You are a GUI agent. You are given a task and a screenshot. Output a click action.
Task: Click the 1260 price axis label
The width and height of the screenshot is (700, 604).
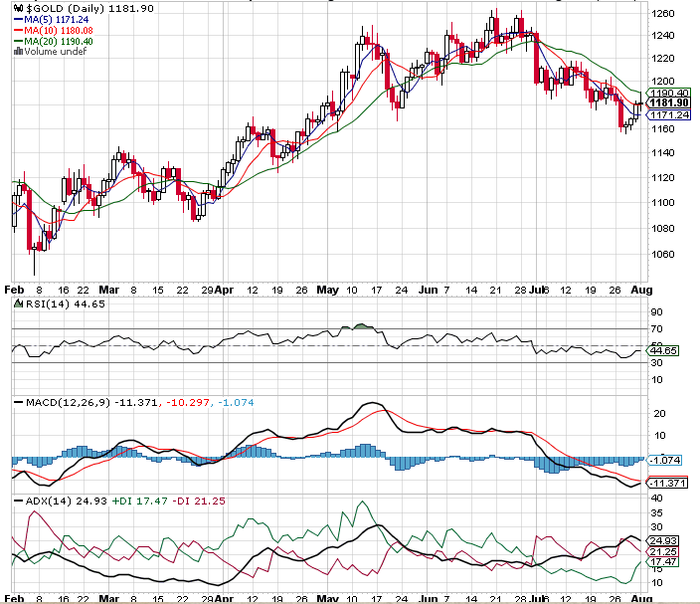click(x=662, y=13)
